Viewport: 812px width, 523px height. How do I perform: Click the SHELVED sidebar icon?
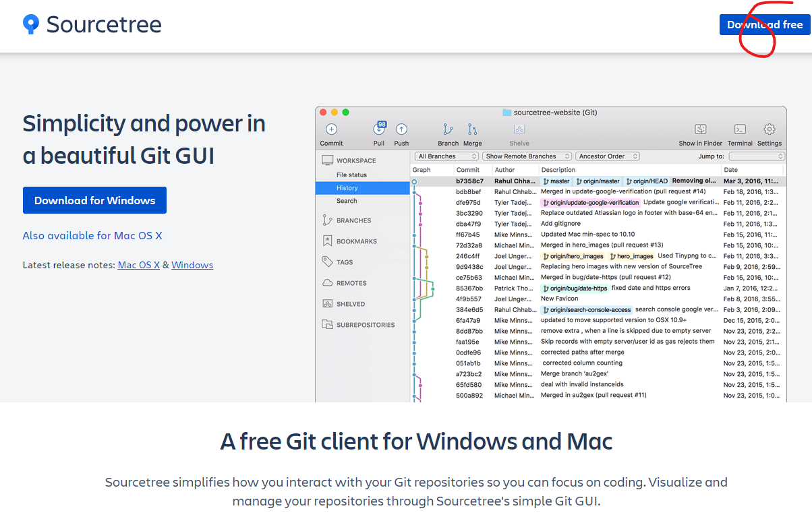tap(328, 304)
